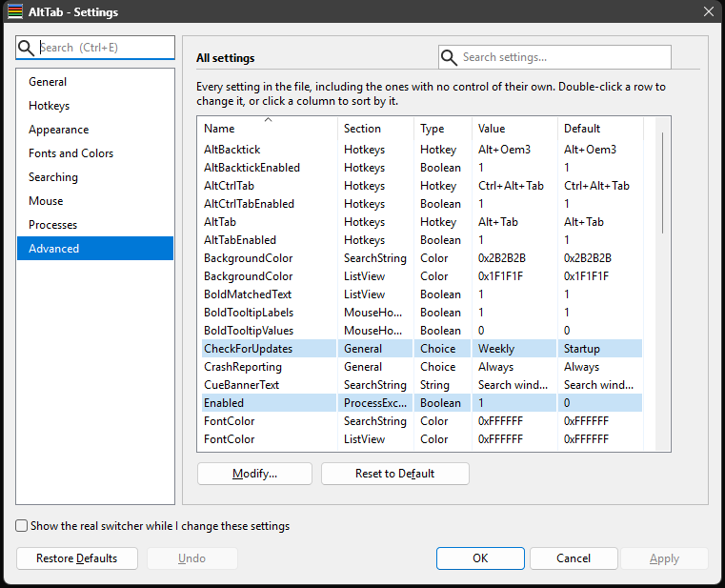This screenshot has width=725, height=588.
Task: Open the Appearance settings page
Action: [95, 130]
